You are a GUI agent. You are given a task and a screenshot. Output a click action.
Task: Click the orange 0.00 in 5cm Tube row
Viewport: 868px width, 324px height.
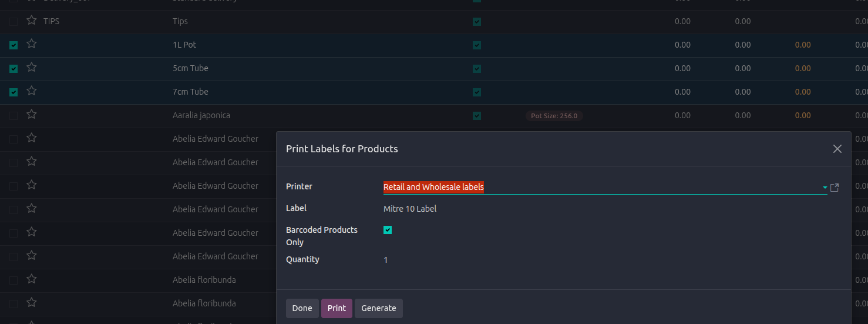click(803, 68)
